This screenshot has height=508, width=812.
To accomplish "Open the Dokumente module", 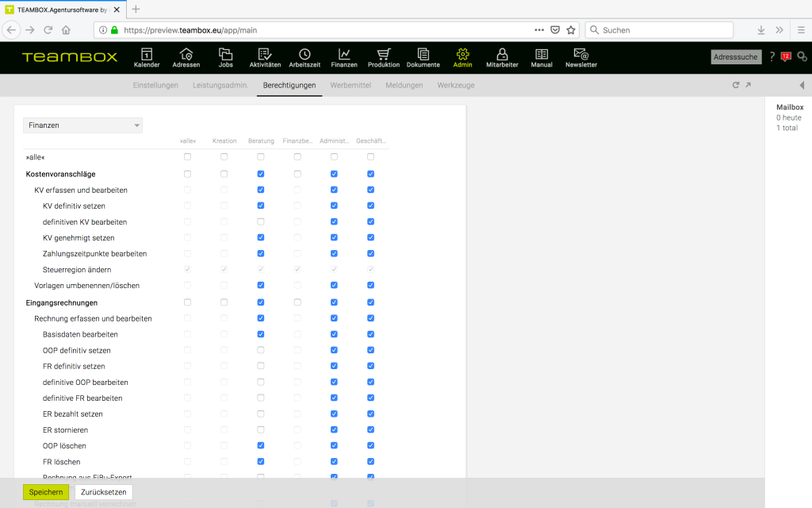I will pyautogui.click(x=423, y=57).
